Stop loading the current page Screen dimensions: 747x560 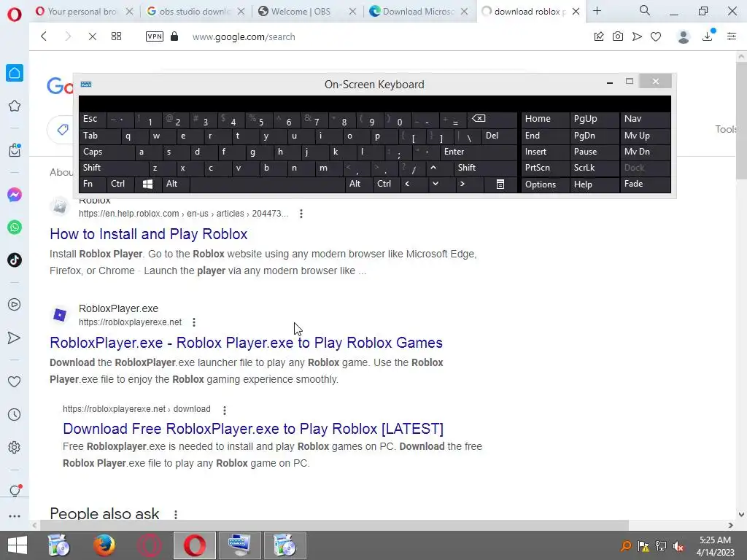tap(93, 36)
